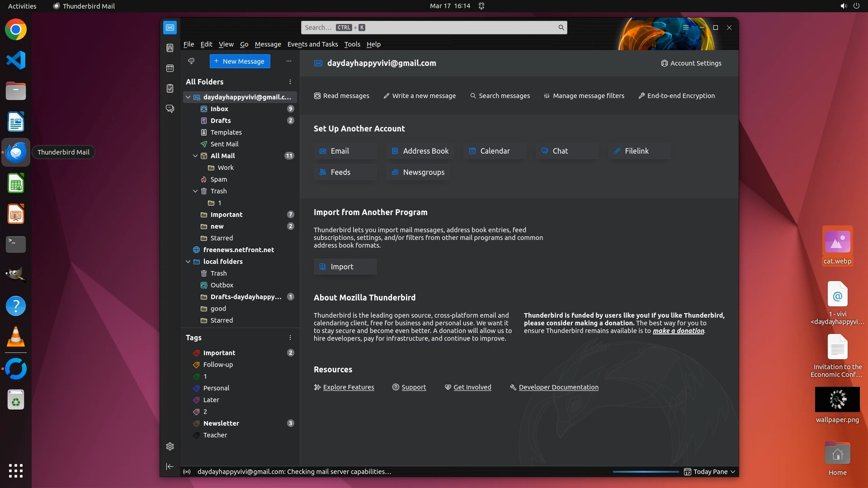Open the Calendar space in sidebar
Screen dimensions: 868x488
coord(170,68)
